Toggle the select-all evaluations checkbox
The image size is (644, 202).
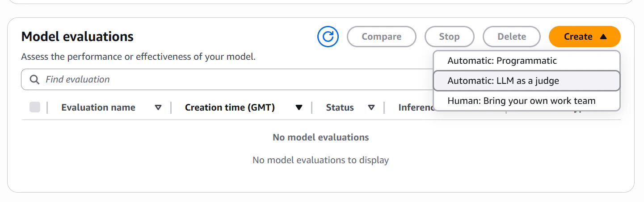pyautogui.click(x=35, y=107)
